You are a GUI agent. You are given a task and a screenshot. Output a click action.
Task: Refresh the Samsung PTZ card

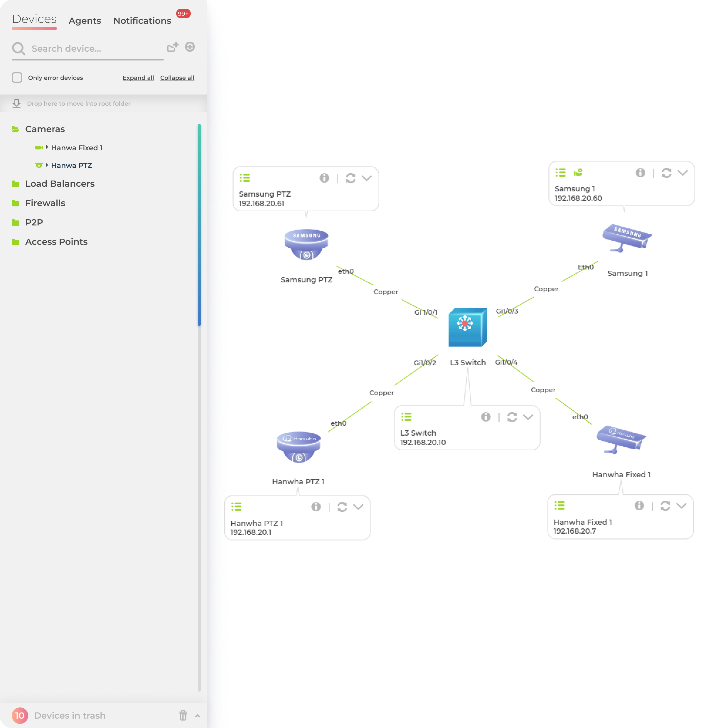point(351,178)
